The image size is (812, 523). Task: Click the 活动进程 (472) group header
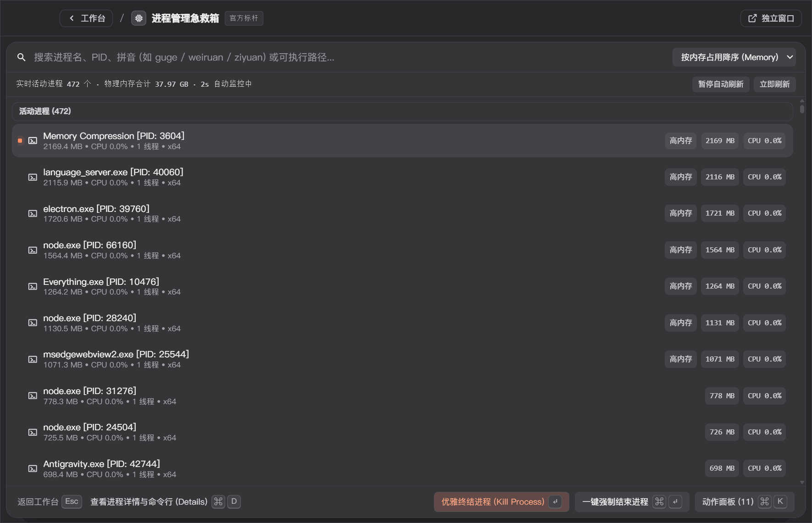[402, 111]
